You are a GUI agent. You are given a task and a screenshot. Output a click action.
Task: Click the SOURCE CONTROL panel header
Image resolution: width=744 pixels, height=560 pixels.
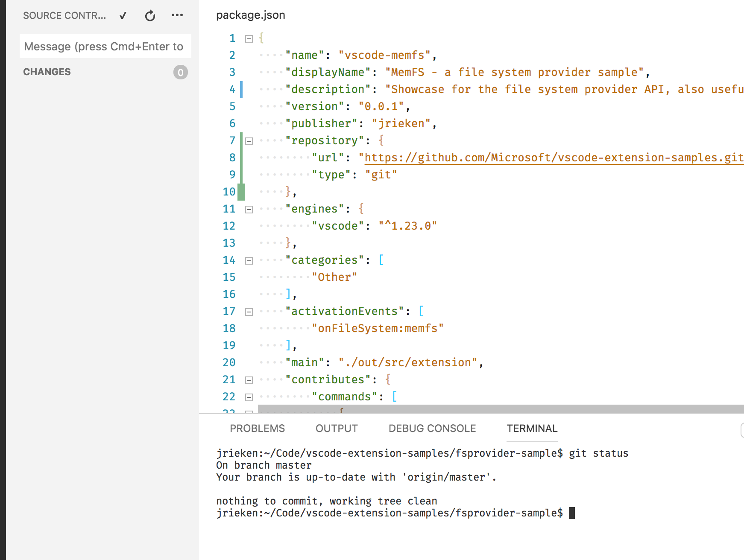[x=64, y=15]
